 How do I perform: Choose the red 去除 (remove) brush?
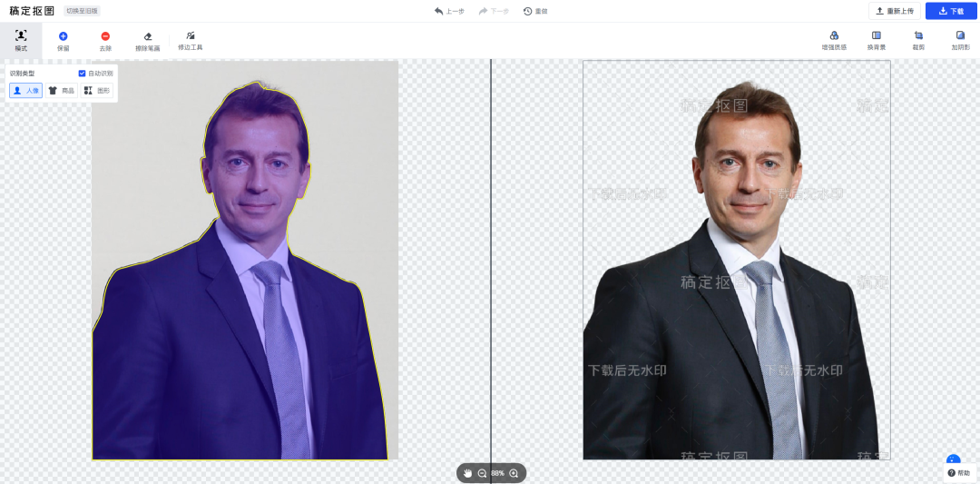point(105,41)
